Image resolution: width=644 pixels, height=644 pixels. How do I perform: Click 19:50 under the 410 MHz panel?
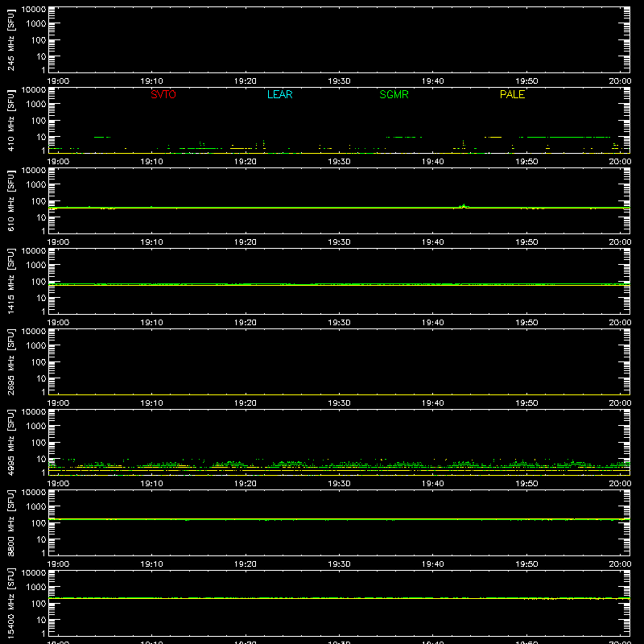click(x=526, y=162)
